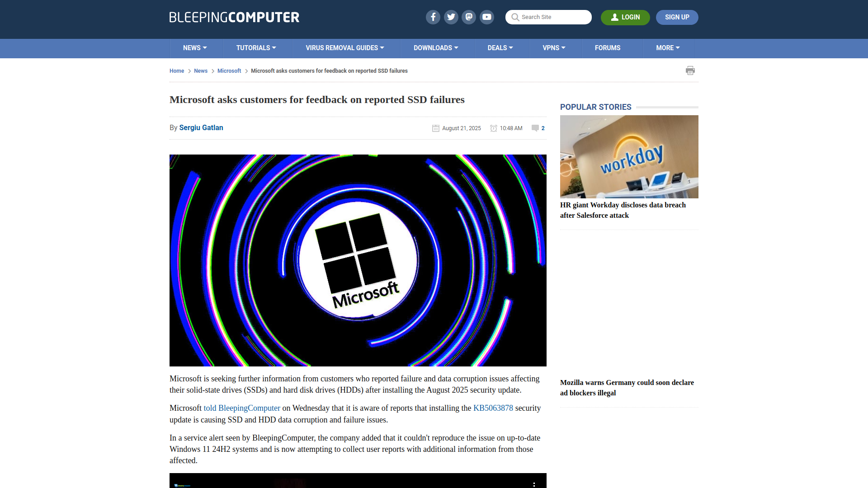Click the article headline about SSD failures

pyautogui.click(x=317, y=99)
